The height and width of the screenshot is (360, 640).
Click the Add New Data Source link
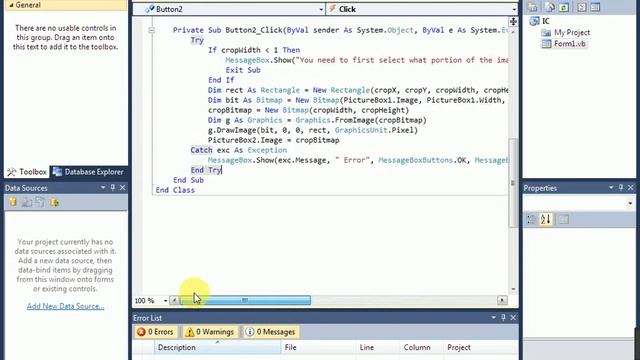(65, 306)
